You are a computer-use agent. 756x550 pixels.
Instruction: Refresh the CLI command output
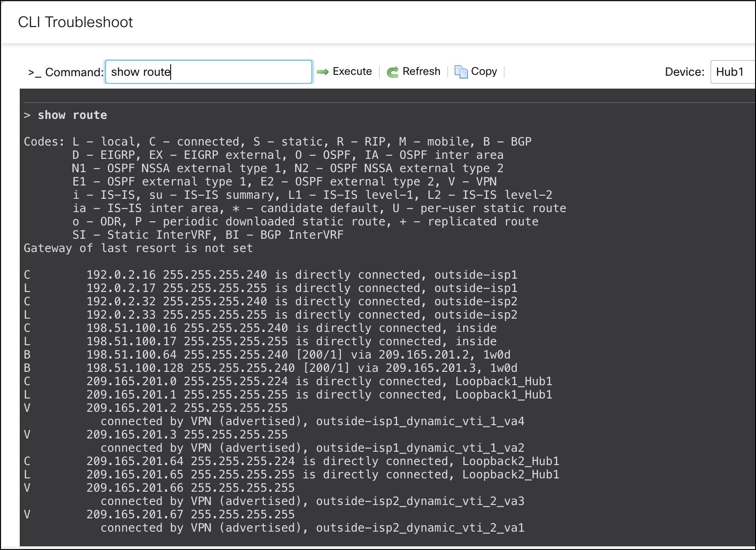click(421, 72)
